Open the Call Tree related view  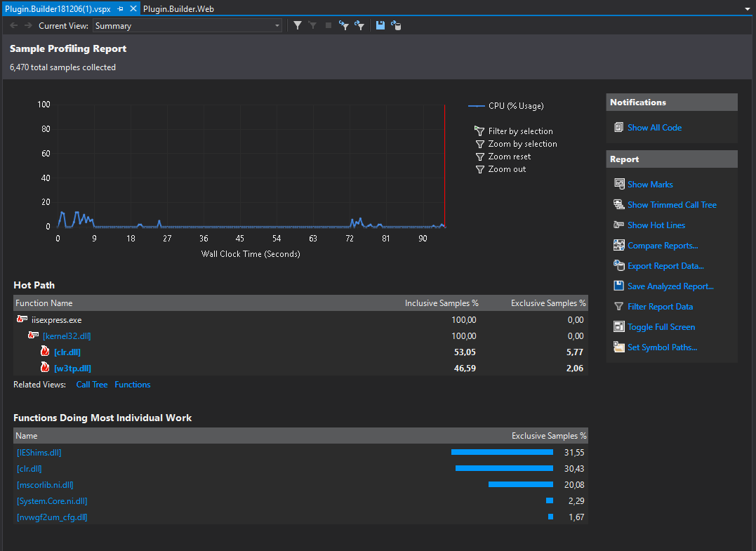[x=91, y=385]
